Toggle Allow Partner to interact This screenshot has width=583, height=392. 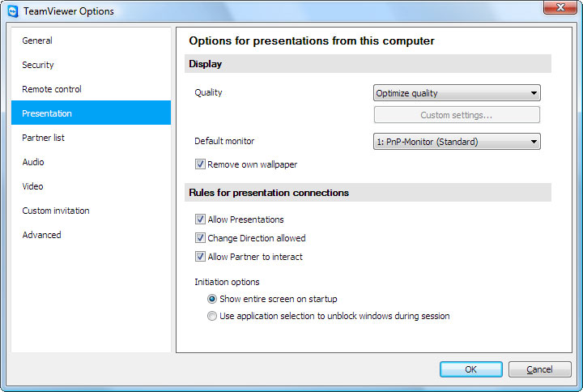click(x=200, y=257)
